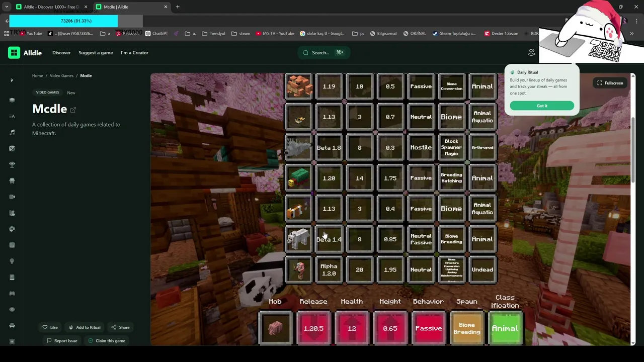Click the orange Biome Breeding result tile
Viewport: 644px width, 362px height.
pyautogui.click(x=467, y=328)
